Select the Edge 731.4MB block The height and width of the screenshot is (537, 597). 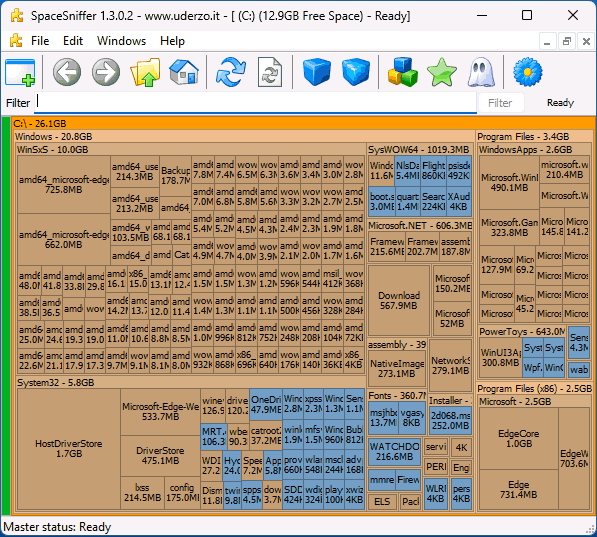[x=519, y=489]
